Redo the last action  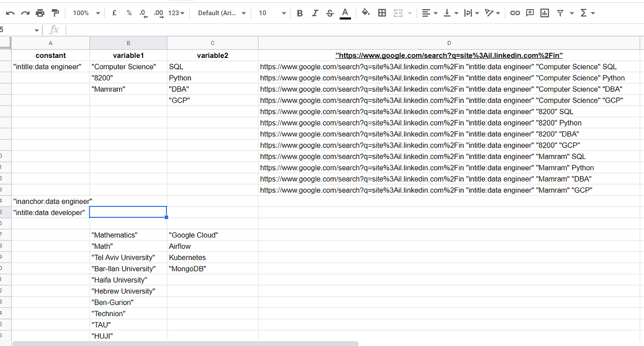(25, 13)
